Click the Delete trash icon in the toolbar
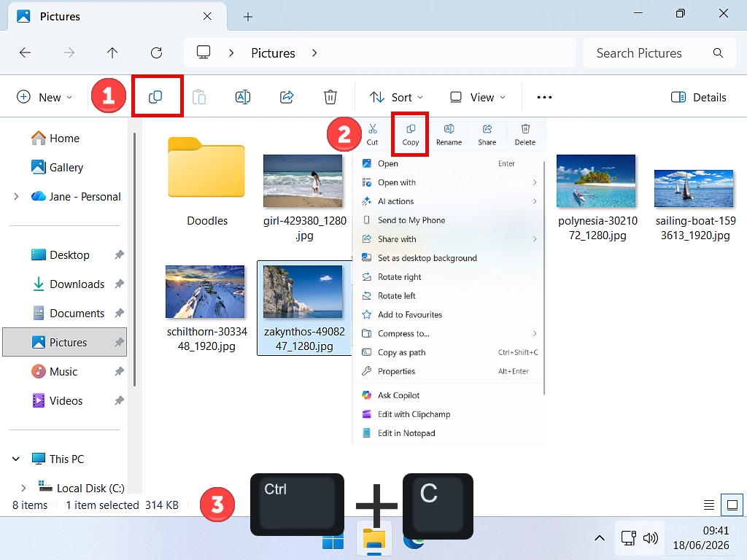The image size is (747, 560). pyautogui.click(x=330, y=97)
